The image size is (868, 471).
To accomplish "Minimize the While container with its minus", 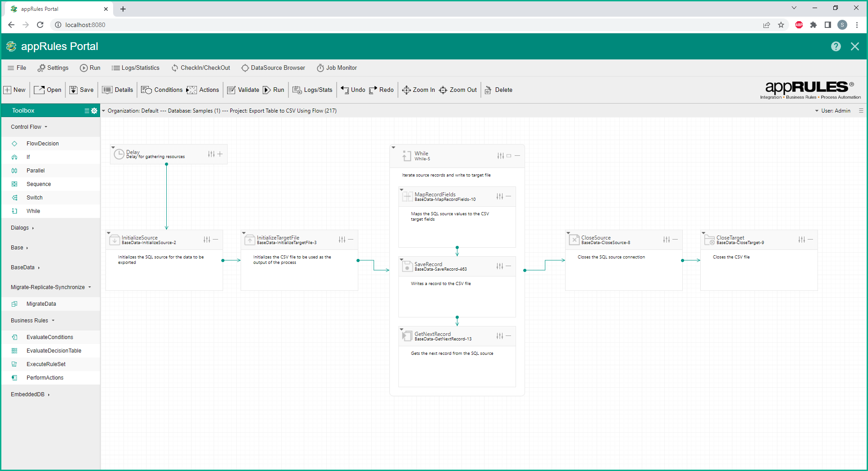I will pos(517,156).
